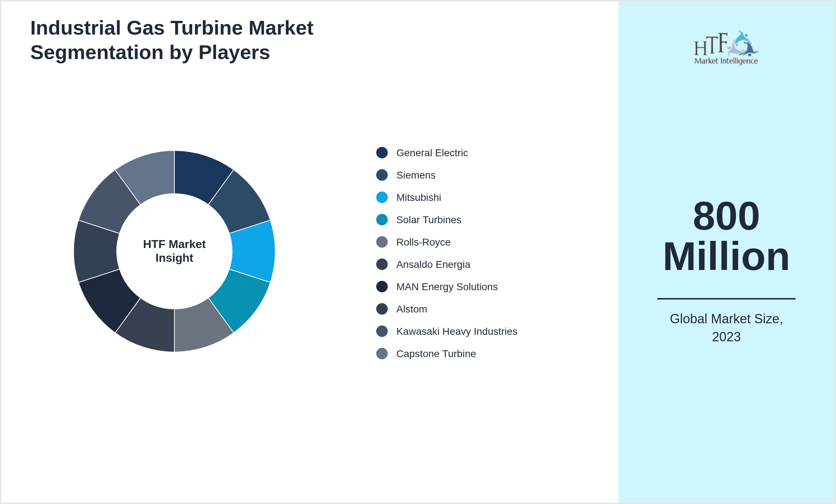Image resolution: width=836 pixels, height=504 pixels.
Task: Click the Kawasaki Heavy Industries legend dot
Action: (x=382, y=331)
